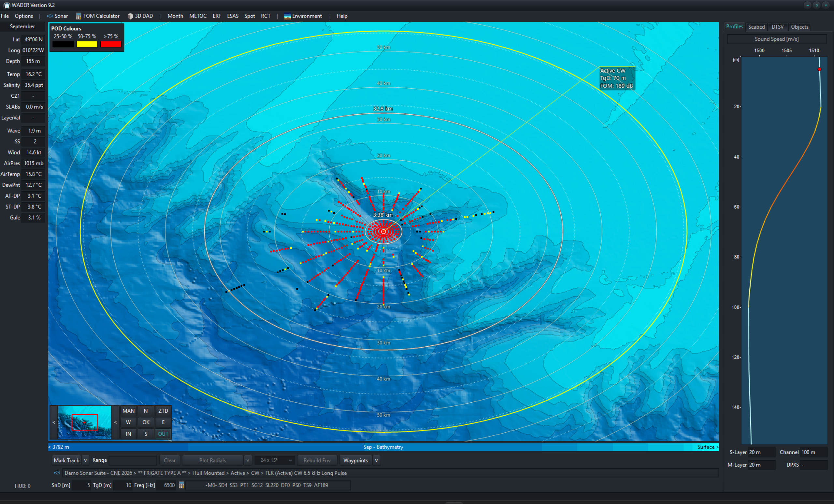This screenshot has height=504, width=834.
Task: Open the RCT menu
Action: [x=266, y=16]
